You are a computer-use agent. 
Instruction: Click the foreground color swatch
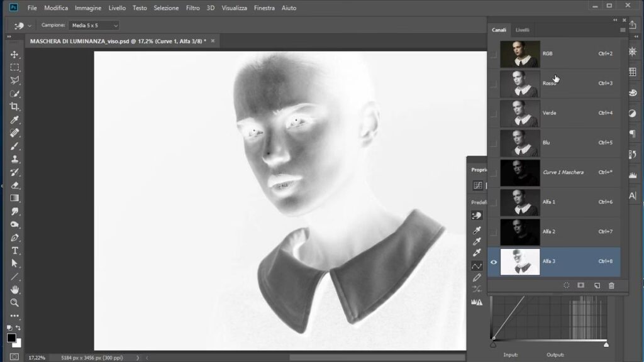coord(11,338)
